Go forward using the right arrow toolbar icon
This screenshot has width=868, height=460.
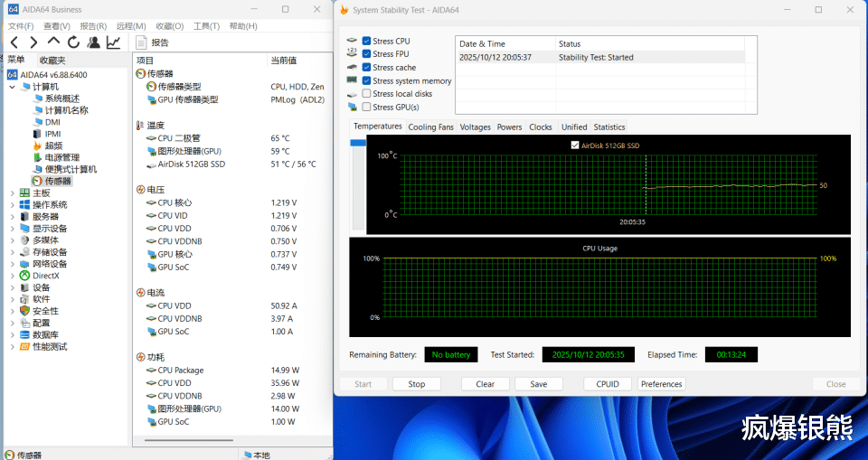point(33,42)
